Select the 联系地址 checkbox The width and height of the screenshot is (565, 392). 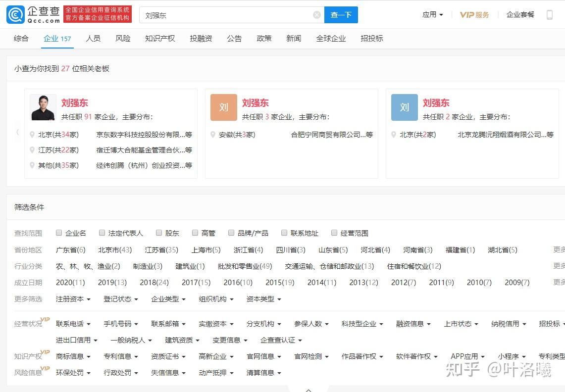[284, 233]
